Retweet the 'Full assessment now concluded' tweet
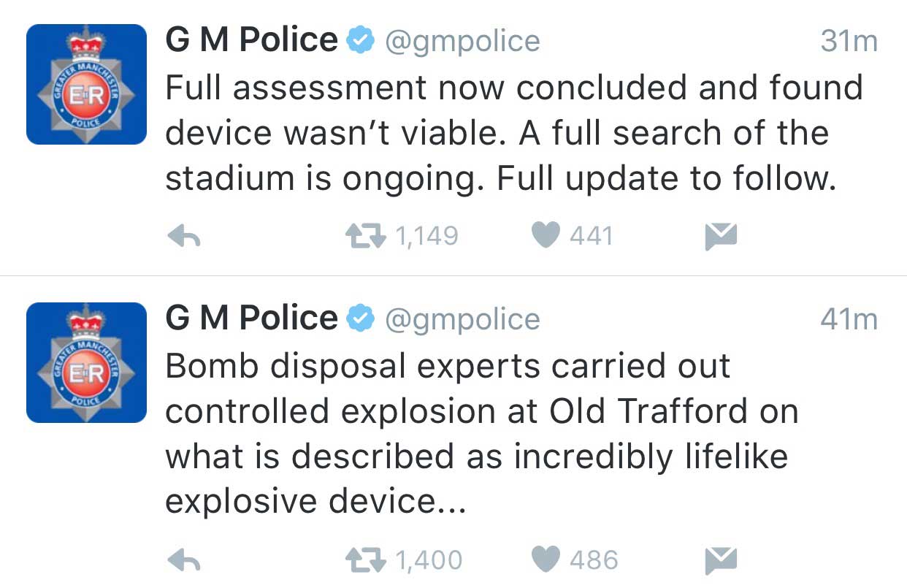907x588 pixels. pos(364,236)
